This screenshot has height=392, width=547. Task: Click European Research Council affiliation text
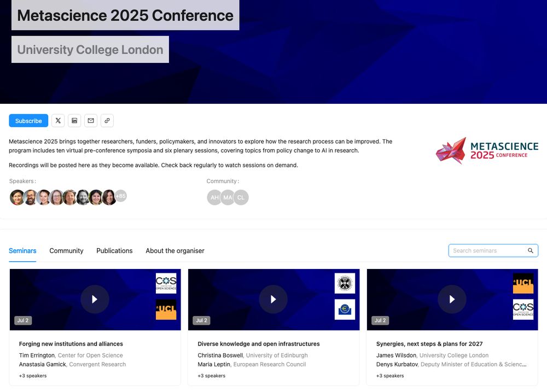coord(270,365)
